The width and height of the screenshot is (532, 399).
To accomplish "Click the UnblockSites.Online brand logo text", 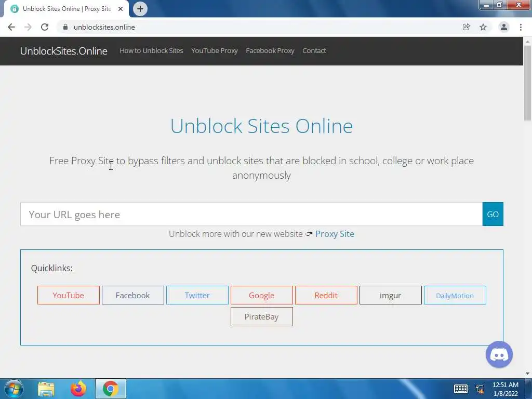I will pyautogui.click(x=64, y=51).
